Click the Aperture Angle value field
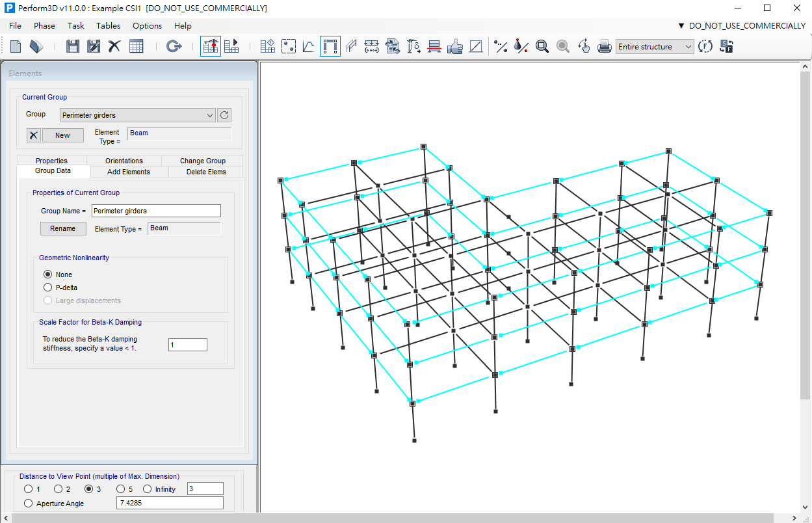Viewport: 812px width, 523px height. [x=170, y=503]
